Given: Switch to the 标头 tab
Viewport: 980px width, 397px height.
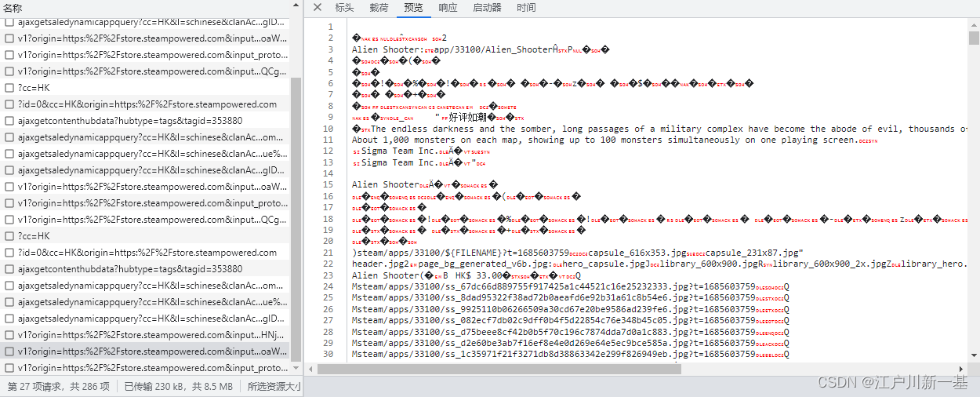Looking at the screenshot, I should coord(344,7).
